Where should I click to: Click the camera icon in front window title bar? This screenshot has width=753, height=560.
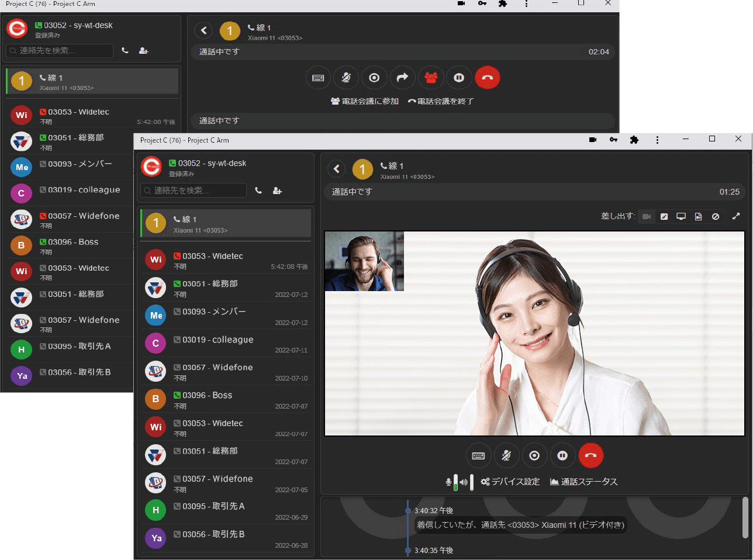pyautogui.click(x=593, y=140)
